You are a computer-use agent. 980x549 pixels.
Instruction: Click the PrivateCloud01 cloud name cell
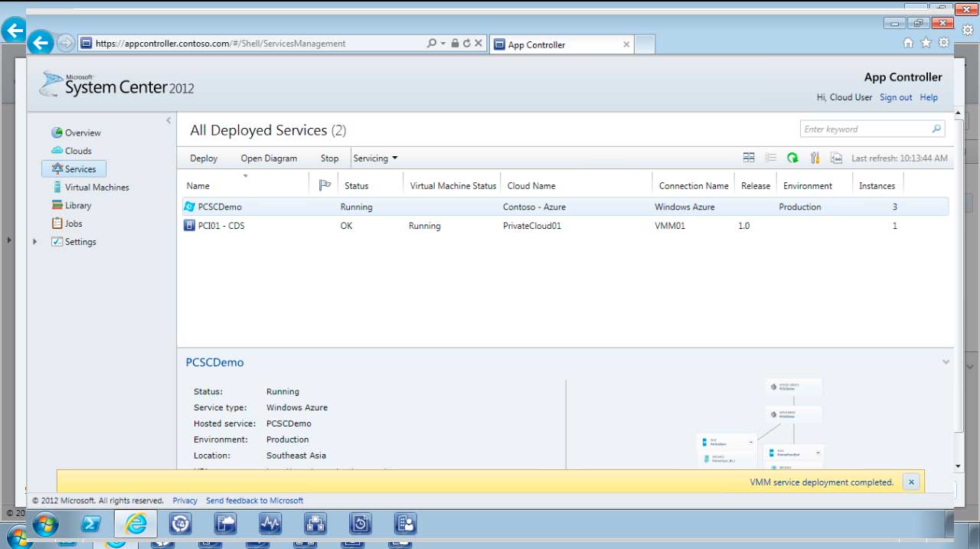[532, 226]
